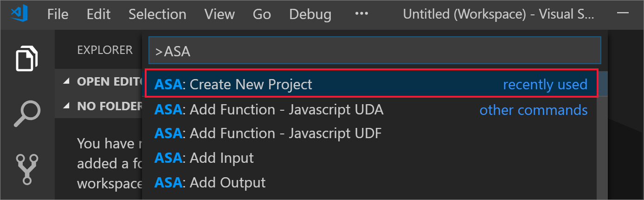Open the Selection menu
644x200 pixels.
click(x=157, y=14)
